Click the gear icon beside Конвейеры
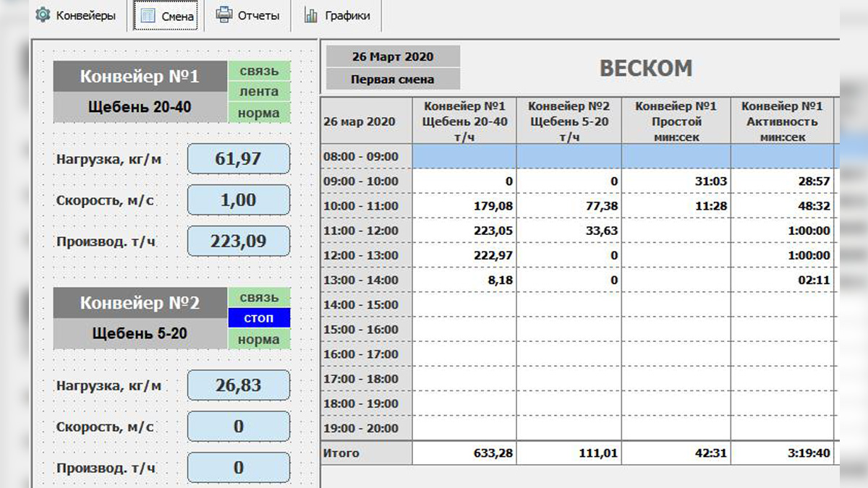The width and height of the screenshot is (868, 488). tap(43, 14)
